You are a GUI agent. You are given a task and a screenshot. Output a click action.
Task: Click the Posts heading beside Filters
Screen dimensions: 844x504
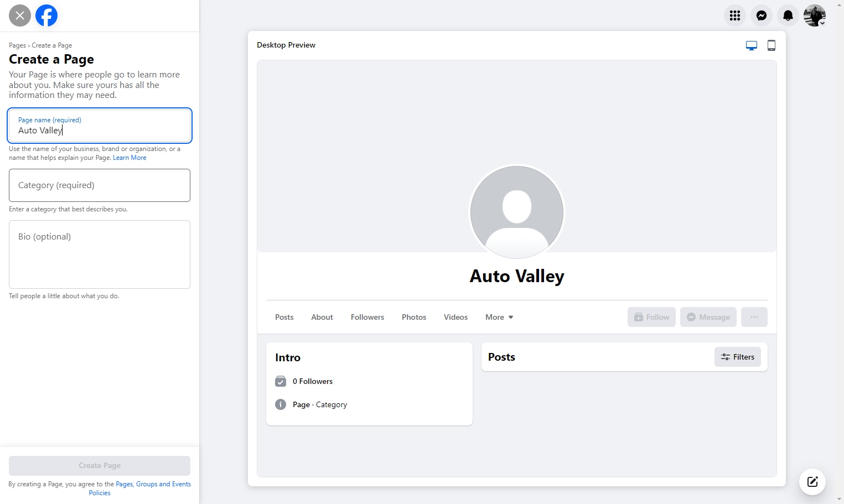(501, 357)
